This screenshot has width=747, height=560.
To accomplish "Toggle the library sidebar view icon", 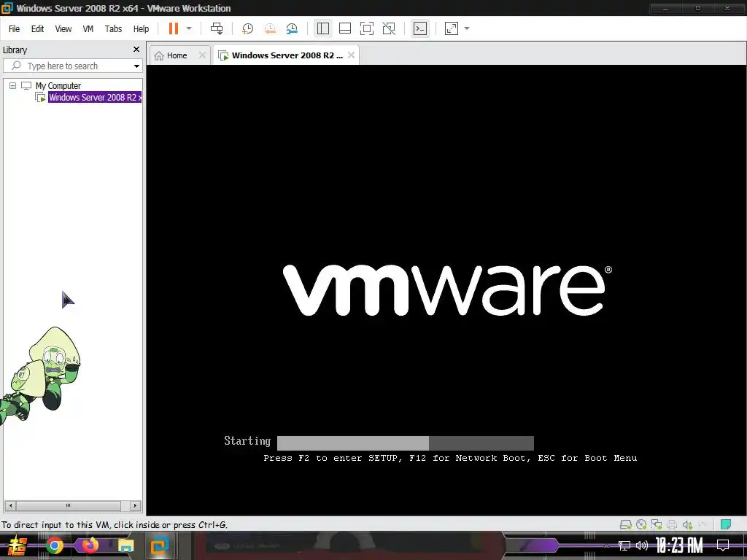I will point(323,28).
